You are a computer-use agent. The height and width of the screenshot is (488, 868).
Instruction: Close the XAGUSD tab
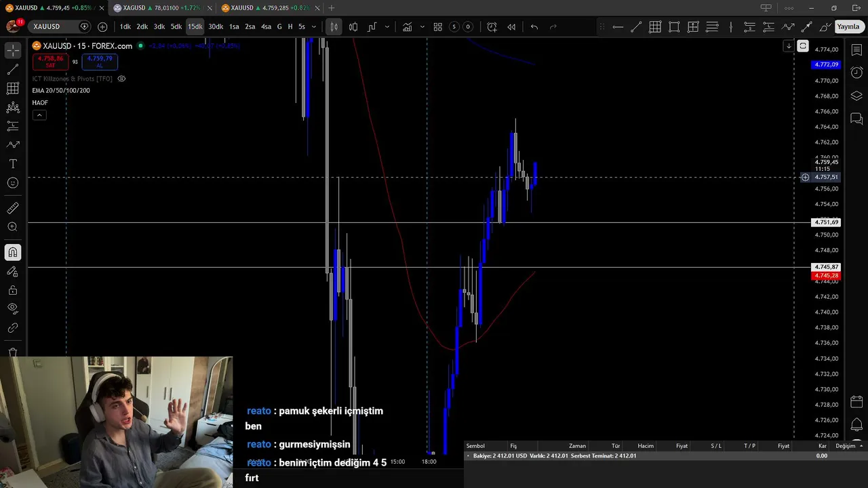(x=210, y=8)
